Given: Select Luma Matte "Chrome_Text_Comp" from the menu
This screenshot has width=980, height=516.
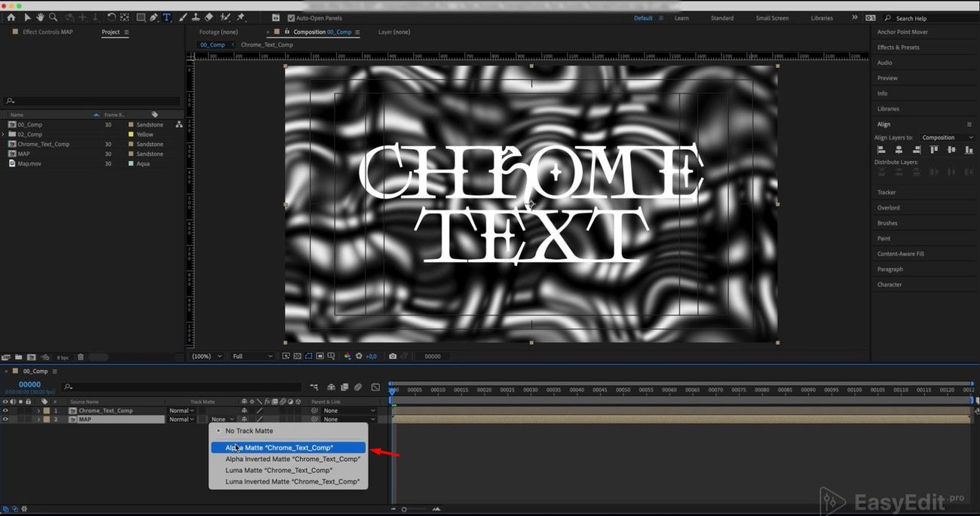Looking at the screenshot, I should point(278,470).
